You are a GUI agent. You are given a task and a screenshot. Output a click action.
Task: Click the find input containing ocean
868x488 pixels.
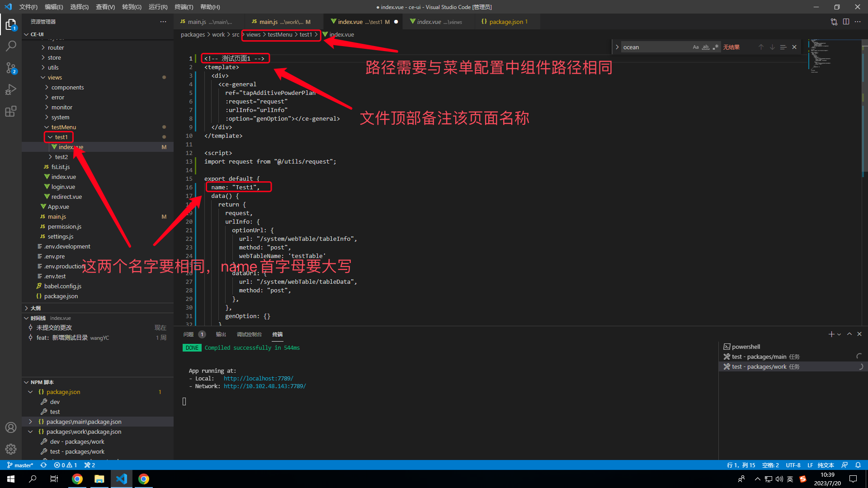(656, 47)
